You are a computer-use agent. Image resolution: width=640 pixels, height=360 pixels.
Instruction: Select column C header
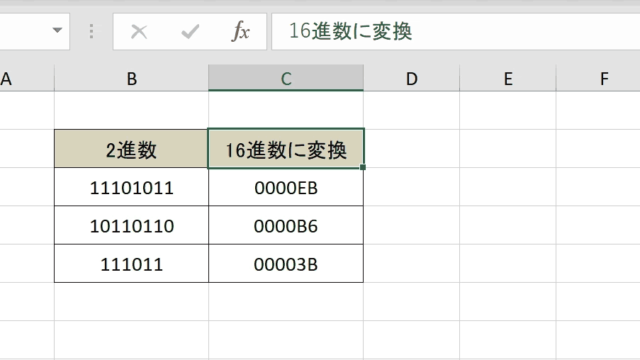[286, 78]
